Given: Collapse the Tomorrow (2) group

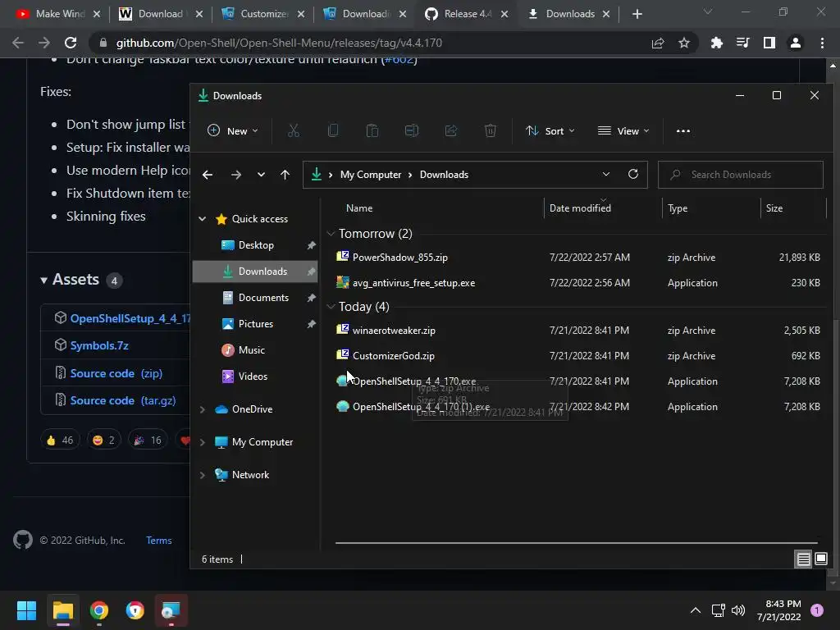Looking at the screenshot, I should click(331, 234).
